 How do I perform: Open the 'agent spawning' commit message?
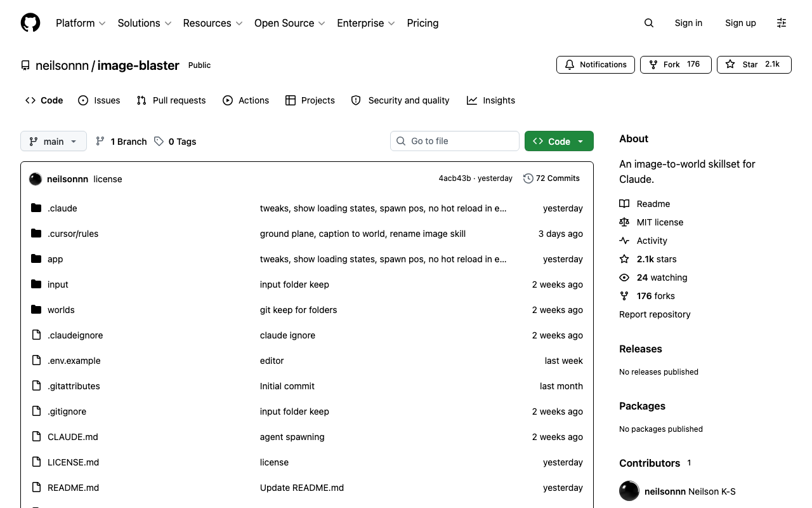coord(292,437)
